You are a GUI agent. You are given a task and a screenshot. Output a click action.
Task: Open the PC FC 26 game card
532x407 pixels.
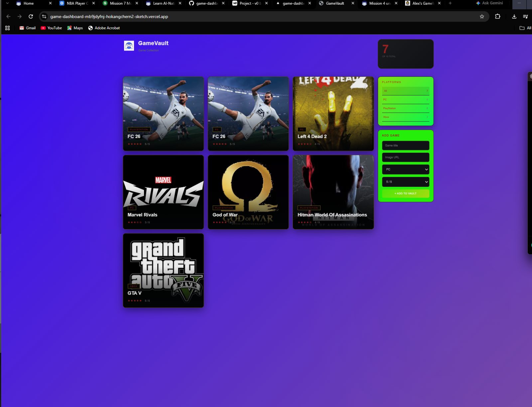click(248, 113)
